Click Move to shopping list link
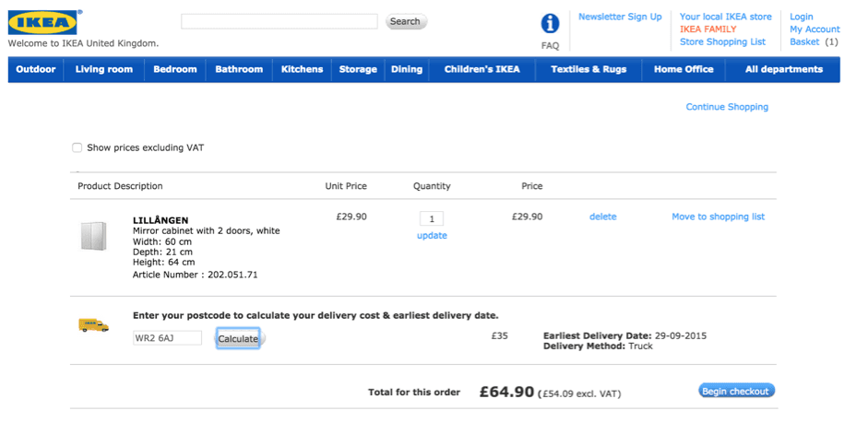The width and height of the screenshot is (868, 434). (718, 217)
